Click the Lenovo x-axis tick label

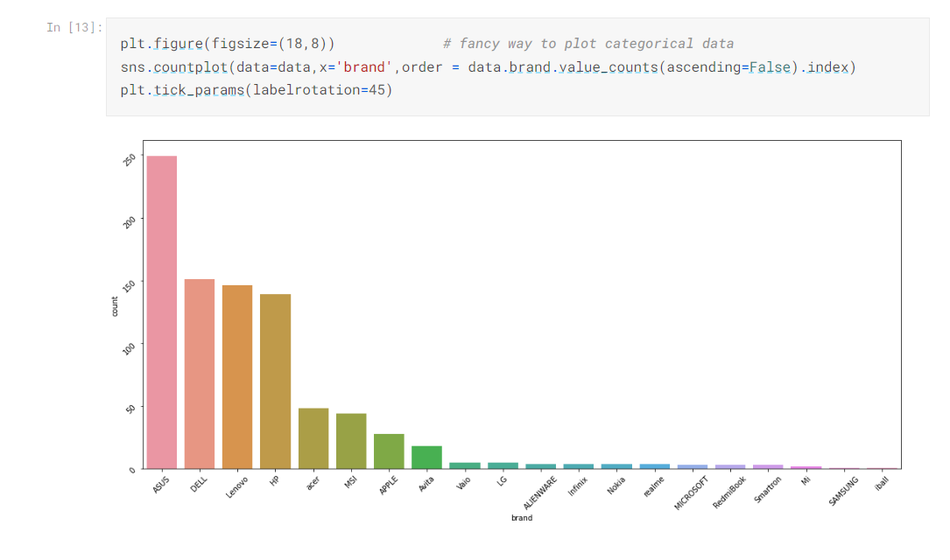pyautogui.click(x=236, y=487)
